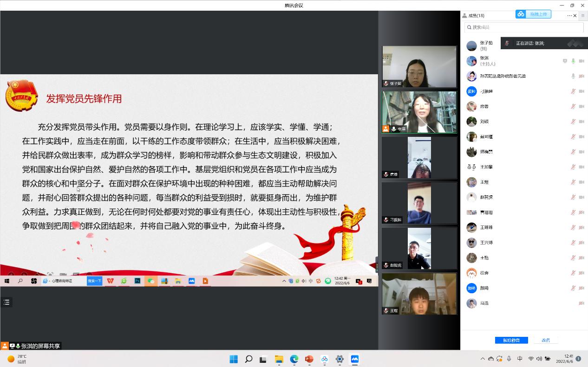Toggle camera icon for member 王加擎

pyautogui.click(x=581, y=167)
